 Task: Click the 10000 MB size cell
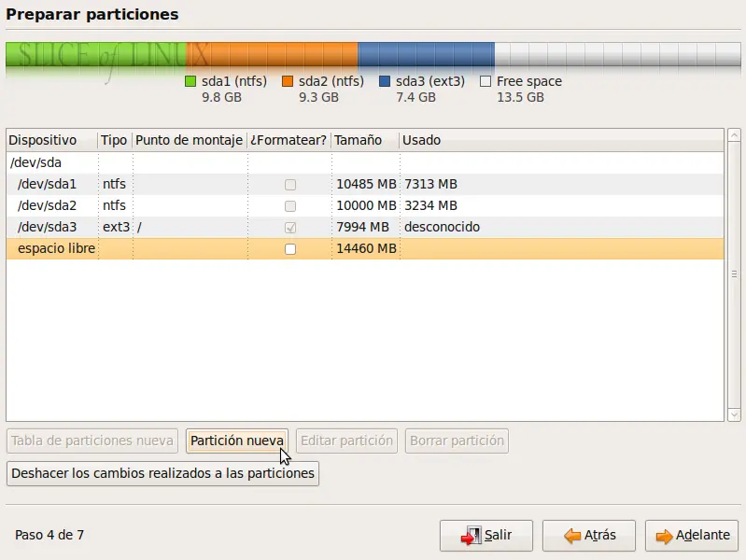pyautogui.click(x=366, y=205)
